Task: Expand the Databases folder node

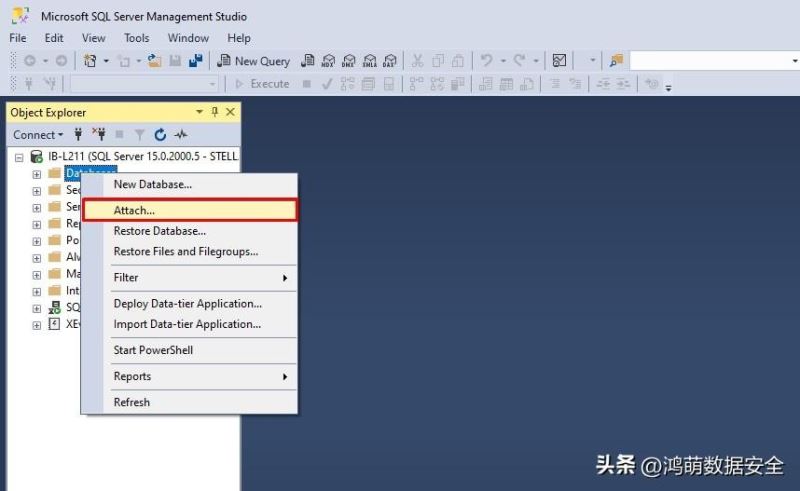Action: point(37,175)
